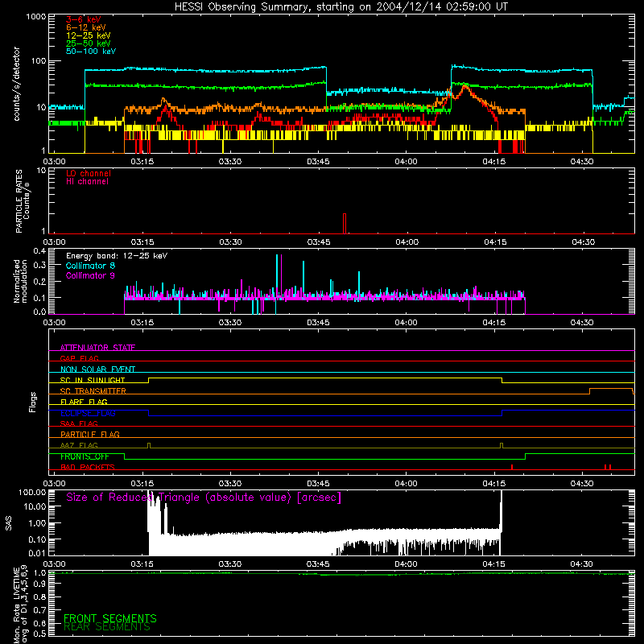Viewport: 644px width, 644px height.
Task: Click the SAA_FLAG label
Action: point(79,423)
